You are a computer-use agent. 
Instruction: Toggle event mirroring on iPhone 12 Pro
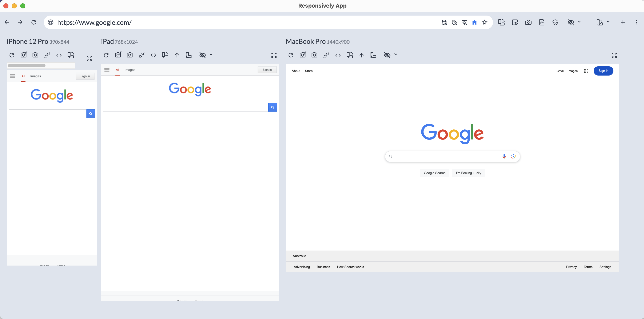(x=47, y=55)
